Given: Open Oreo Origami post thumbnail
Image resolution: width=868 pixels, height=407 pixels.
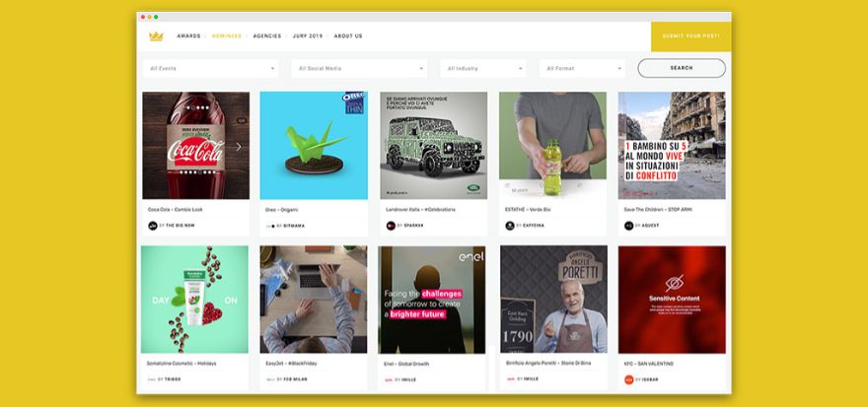Looking at the screenshot, I should [314, 146].
